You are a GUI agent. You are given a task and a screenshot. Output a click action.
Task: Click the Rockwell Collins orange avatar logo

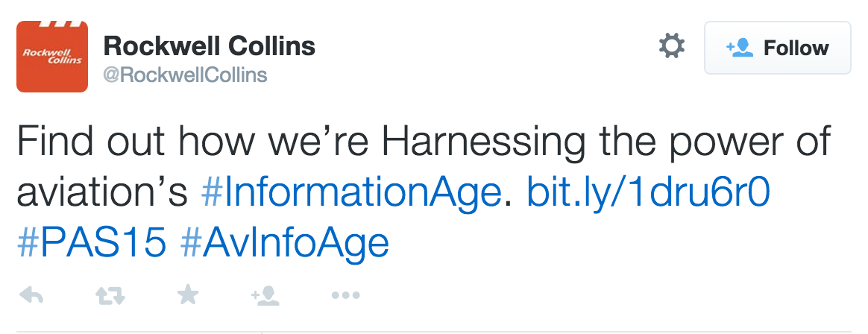[x=52, y=57]
